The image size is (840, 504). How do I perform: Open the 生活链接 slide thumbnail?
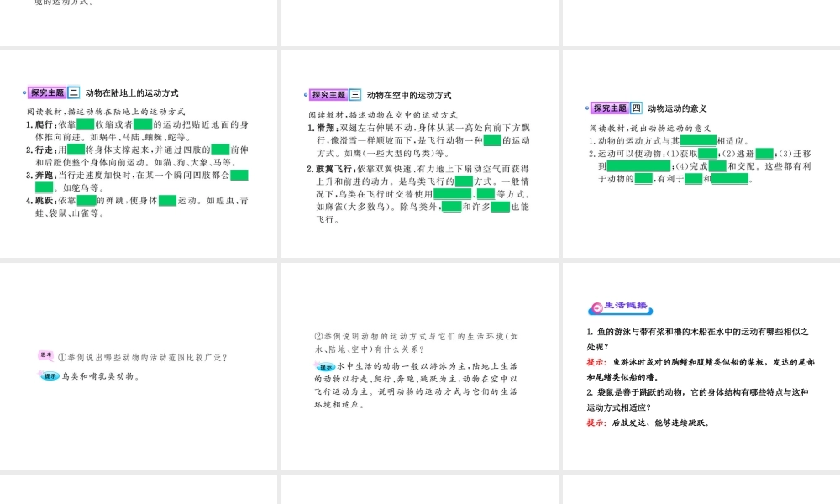pos(701,366)
